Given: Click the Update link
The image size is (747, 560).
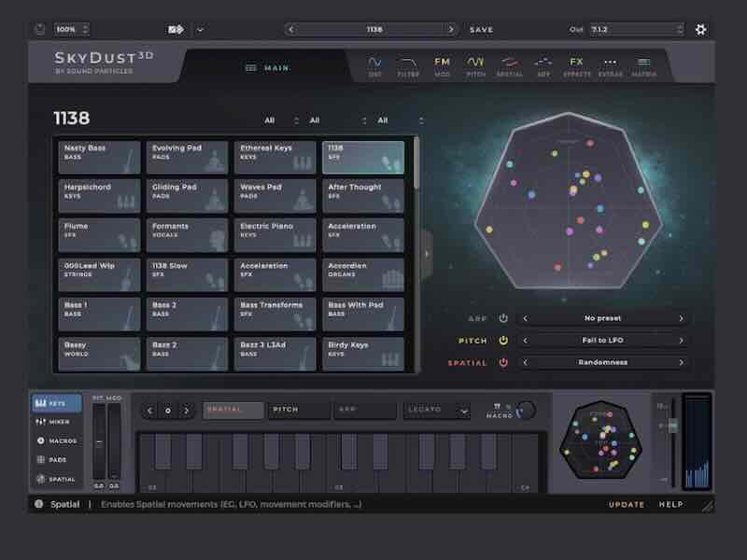Looking at the screenshot, I should pos(626,504).
